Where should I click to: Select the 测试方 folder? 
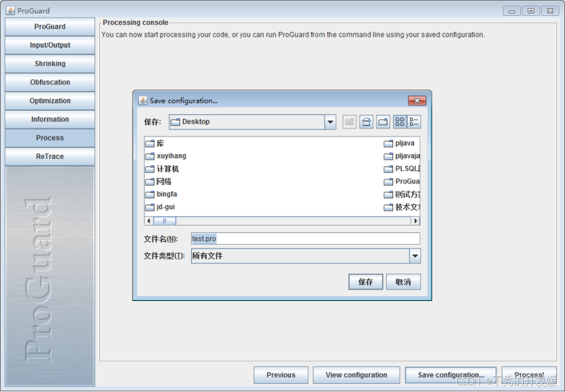click(402, 194)
